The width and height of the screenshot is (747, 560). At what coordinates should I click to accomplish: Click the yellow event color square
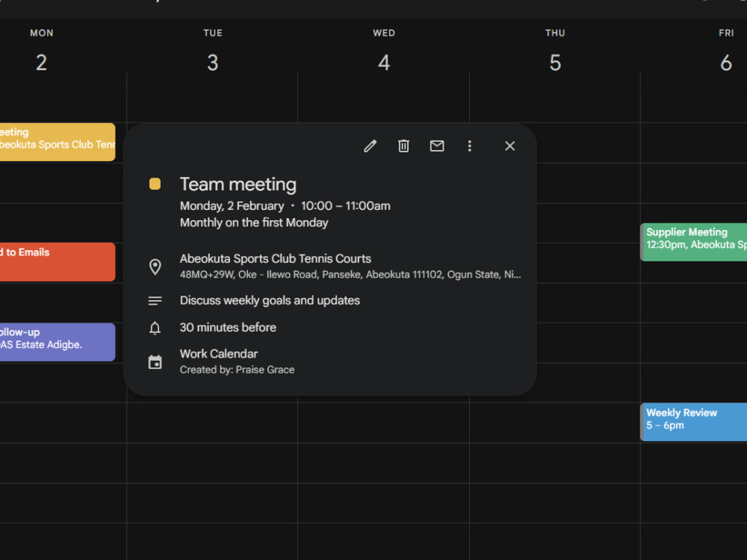point(155,184)
